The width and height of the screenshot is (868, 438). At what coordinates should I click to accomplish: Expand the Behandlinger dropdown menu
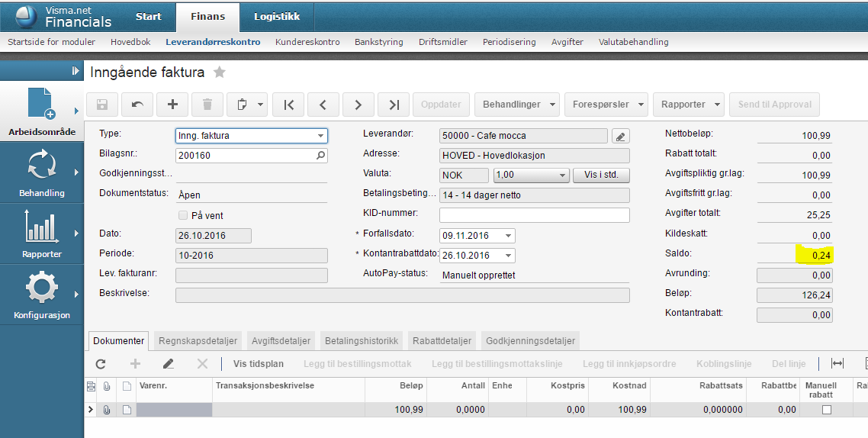pyautogui.click(x=516, y=105)
